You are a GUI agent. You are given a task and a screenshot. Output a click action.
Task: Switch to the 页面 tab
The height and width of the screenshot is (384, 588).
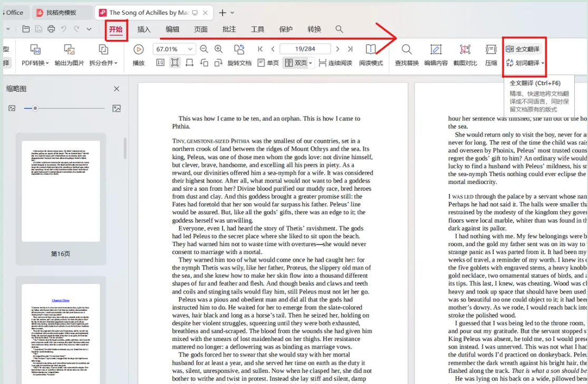[200, 29]
